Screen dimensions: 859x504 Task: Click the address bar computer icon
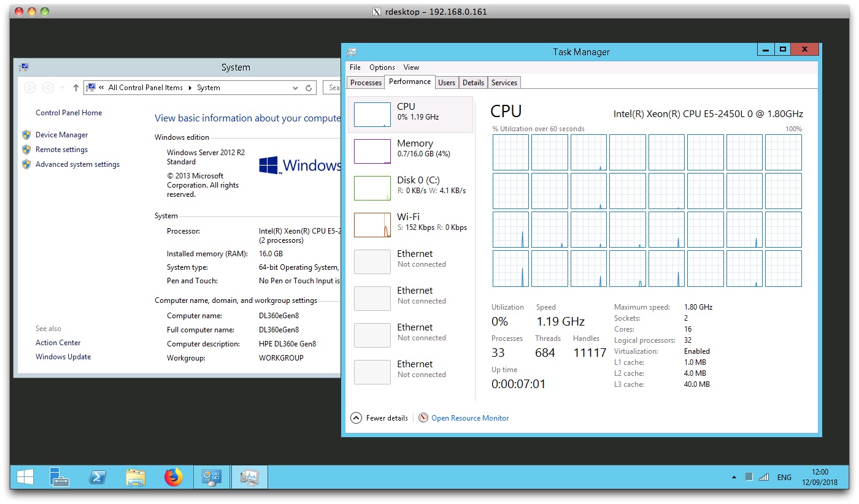point(90,88)
